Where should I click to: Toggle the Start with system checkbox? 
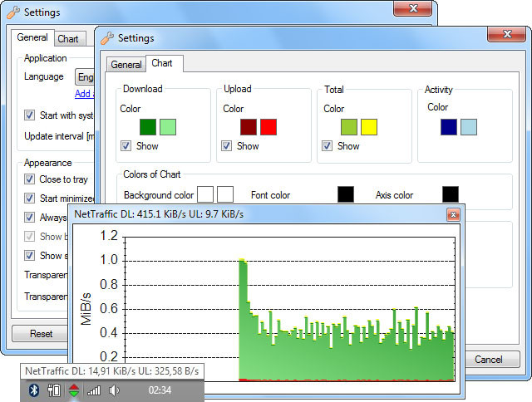(x=30, y=115)
